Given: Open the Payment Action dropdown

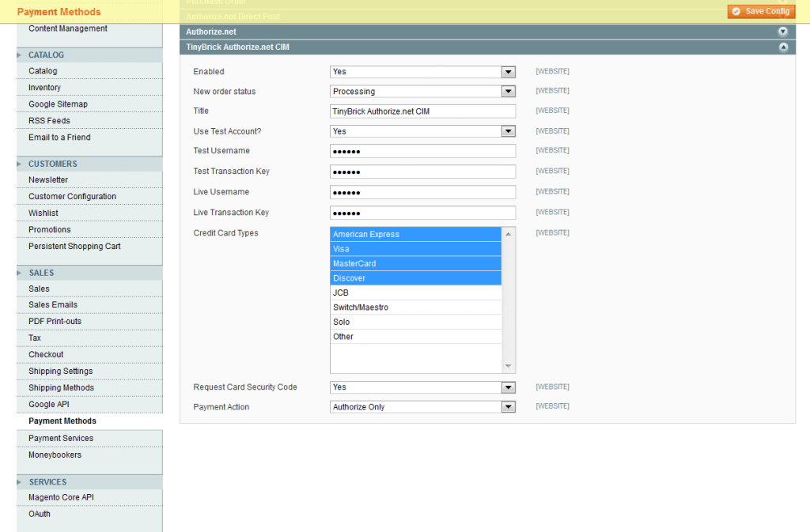Looking at the screenshot, I should (422, 407).
